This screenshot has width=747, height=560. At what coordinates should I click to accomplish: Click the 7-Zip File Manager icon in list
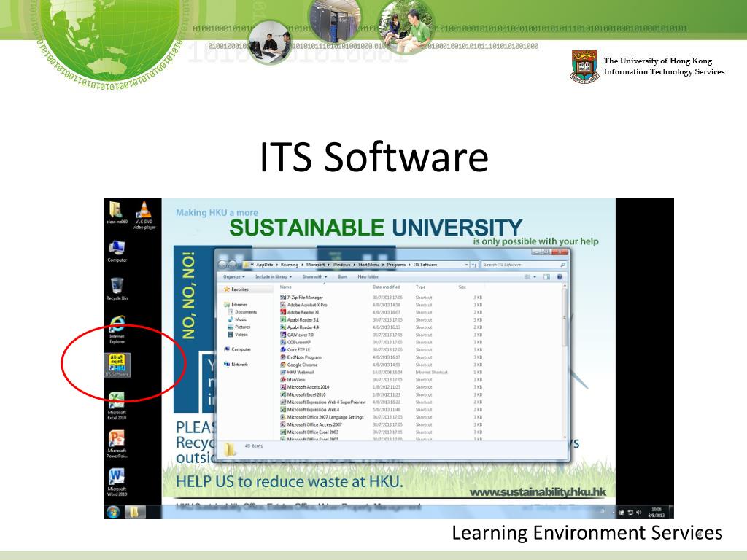click(x=283, y=297)
